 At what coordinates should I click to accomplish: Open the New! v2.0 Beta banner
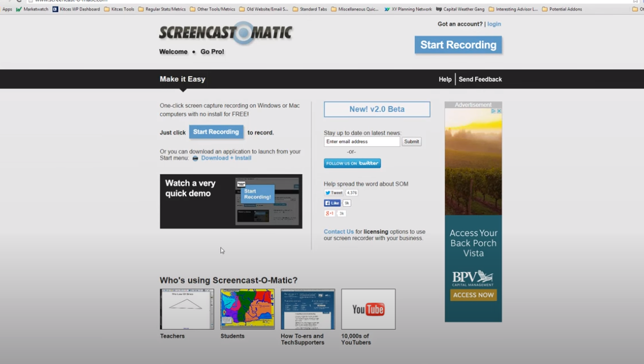pos(376,109)
